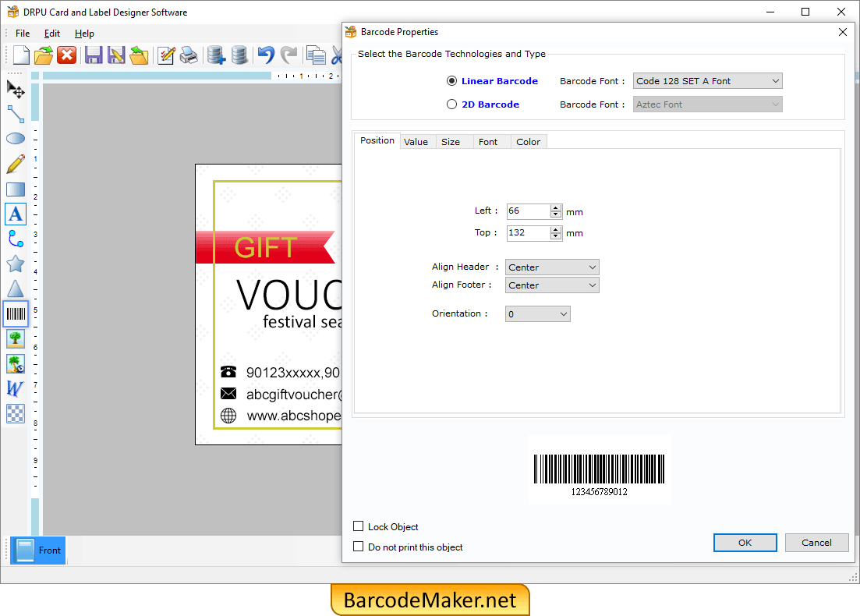
Task: Select the Rectangle shape tool
Action: (16, 189)
